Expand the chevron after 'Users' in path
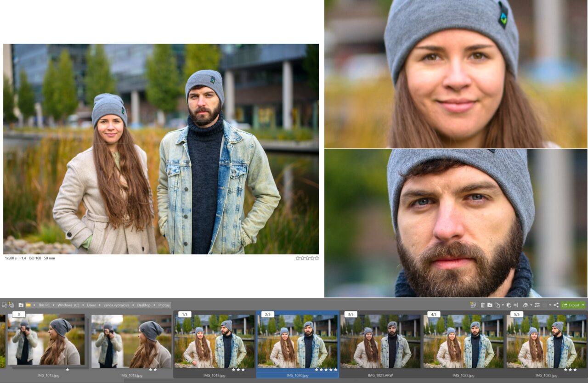 coord(99,305)
